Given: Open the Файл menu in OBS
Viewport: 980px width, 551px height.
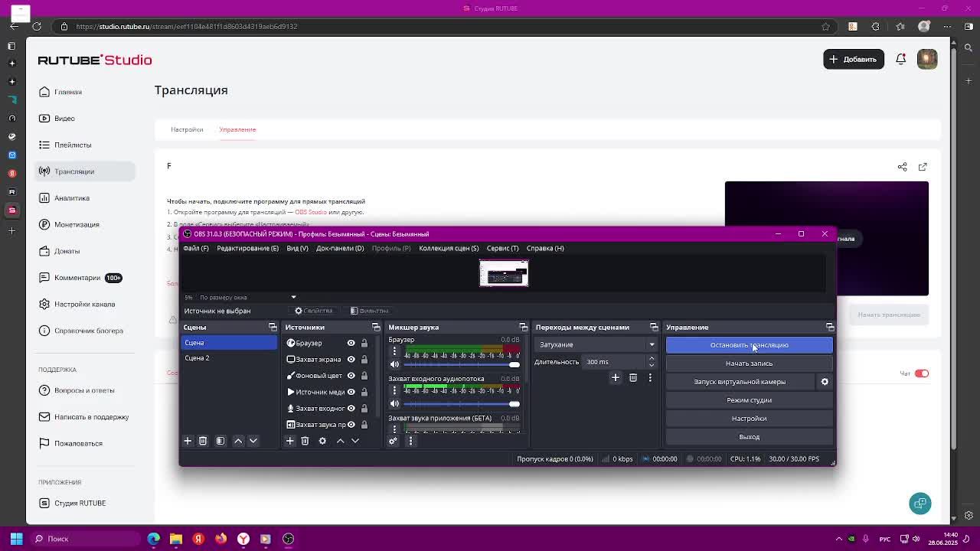Looking at the screenshot, I should coord(196,248).
